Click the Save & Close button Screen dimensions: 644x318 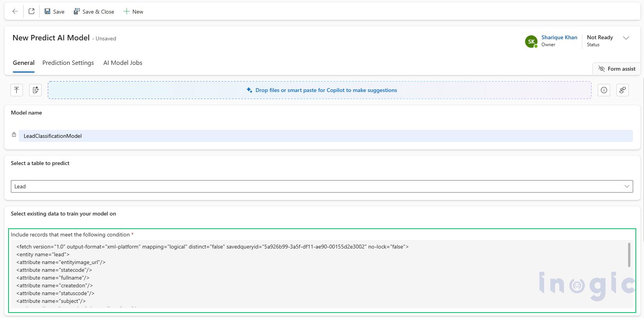[94, 12]
